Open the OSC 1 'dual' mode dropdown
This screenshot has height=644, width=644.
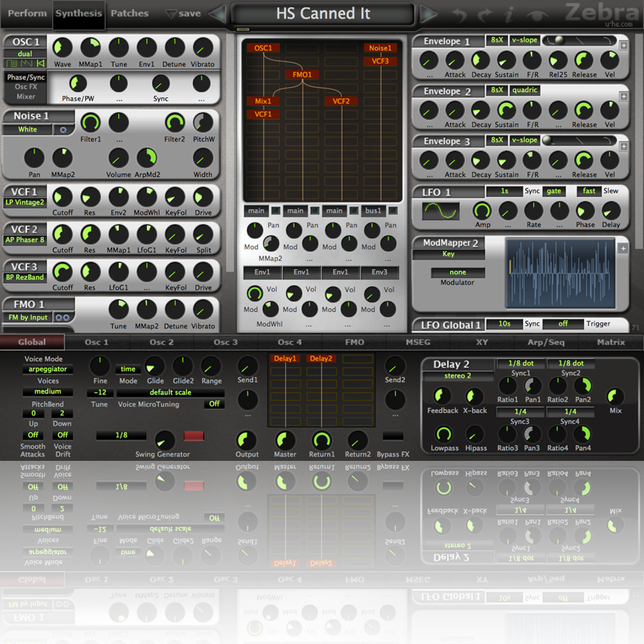click(x=24, y=54)
